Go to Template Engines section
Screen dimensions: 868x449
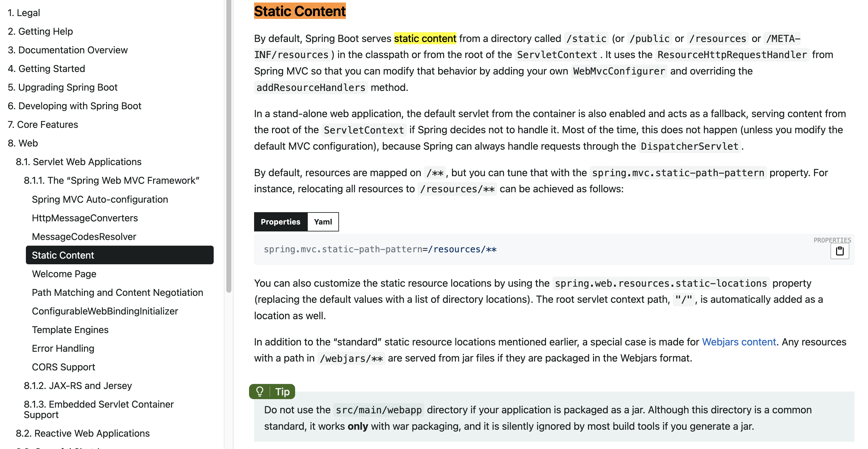click(x=70, y=330)
